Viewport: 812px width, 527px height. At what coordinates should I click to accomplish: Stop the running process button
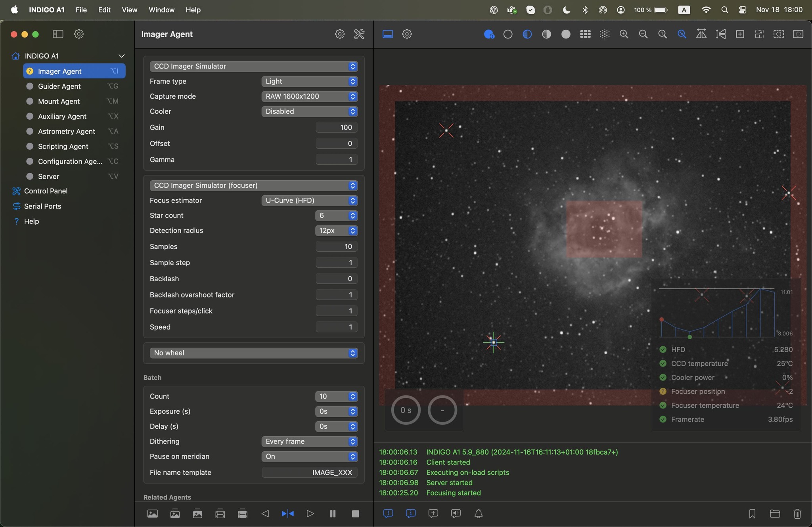pos(355,514)
